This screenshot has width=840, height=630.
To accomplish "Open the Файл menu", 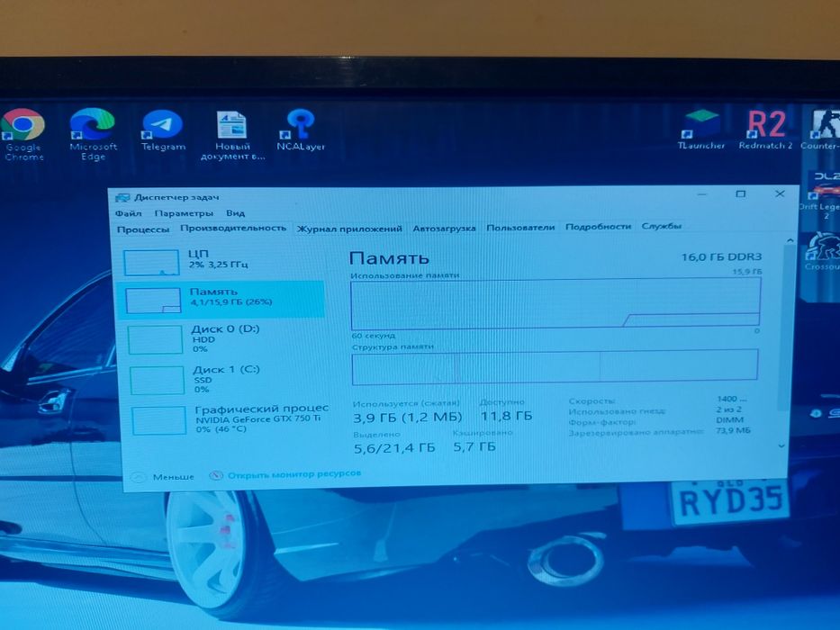I will 129,213.
